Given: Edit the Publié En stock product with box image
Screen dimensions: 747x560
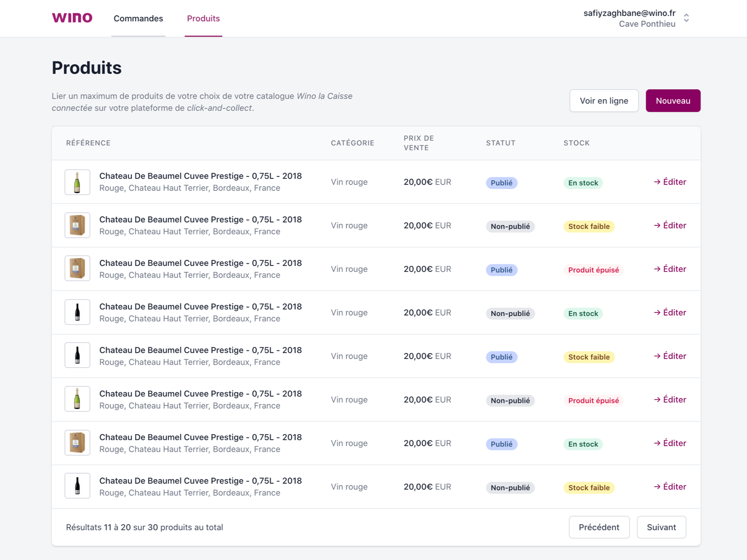Looking at the screenshot, I should 670,443.
